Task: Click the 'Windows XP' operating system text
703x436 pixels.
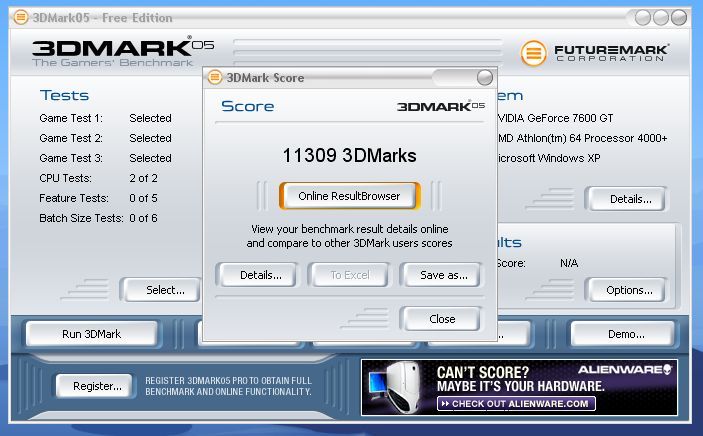Action: 568,158
